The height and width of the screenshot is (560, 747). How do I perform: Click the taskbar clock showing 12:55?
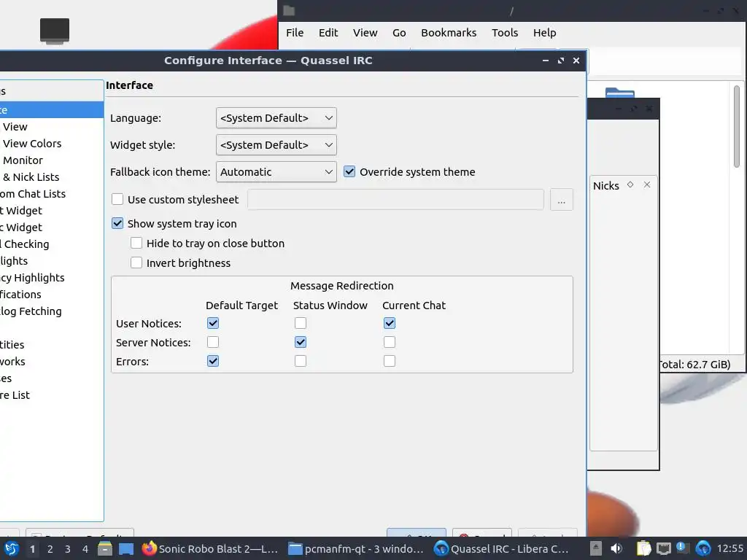[729, 548]
